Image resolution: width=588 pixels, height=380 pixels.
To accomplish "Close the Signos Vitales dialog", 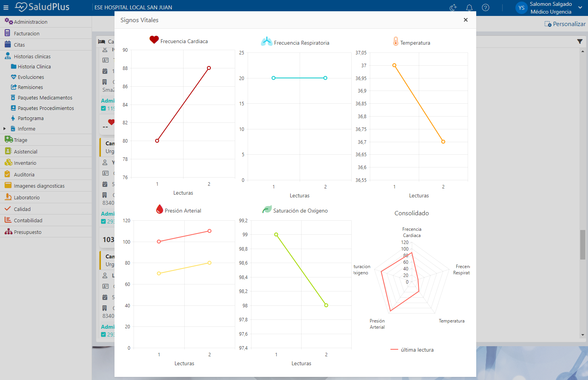I will (466, 20).
